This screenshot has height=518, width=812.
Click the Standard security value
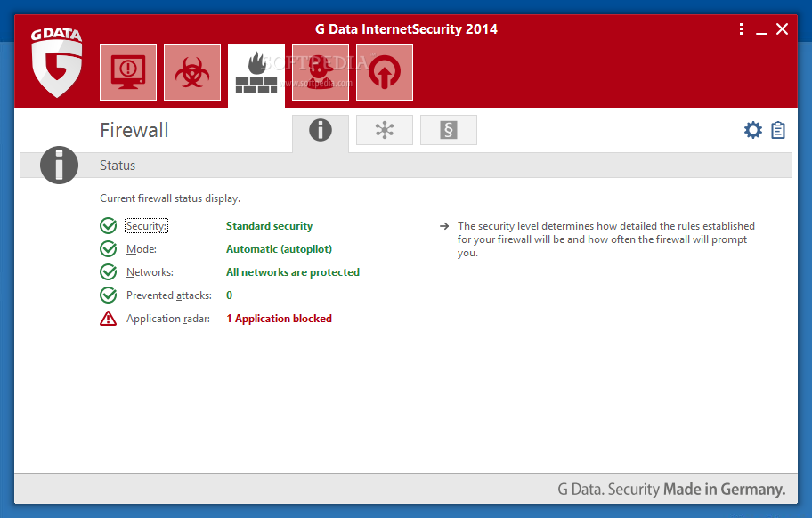click(269, 226)
